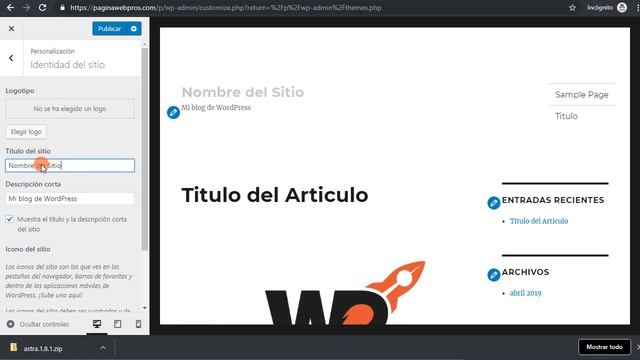Edit site title via pencil shortcut icon
Screen dimensions: 640x360
click(173, 112)
